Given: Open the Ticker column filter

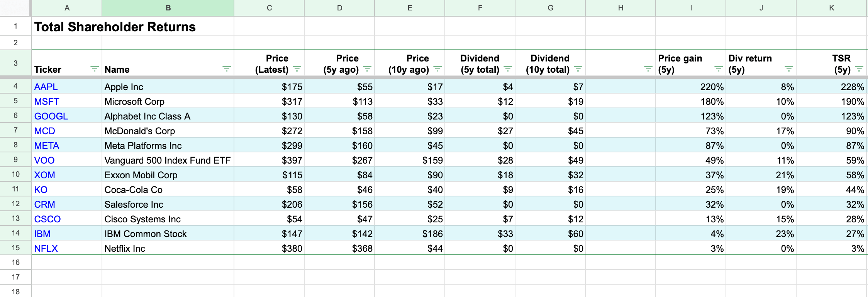Looking at the screenshot, I should coord(94,69).
